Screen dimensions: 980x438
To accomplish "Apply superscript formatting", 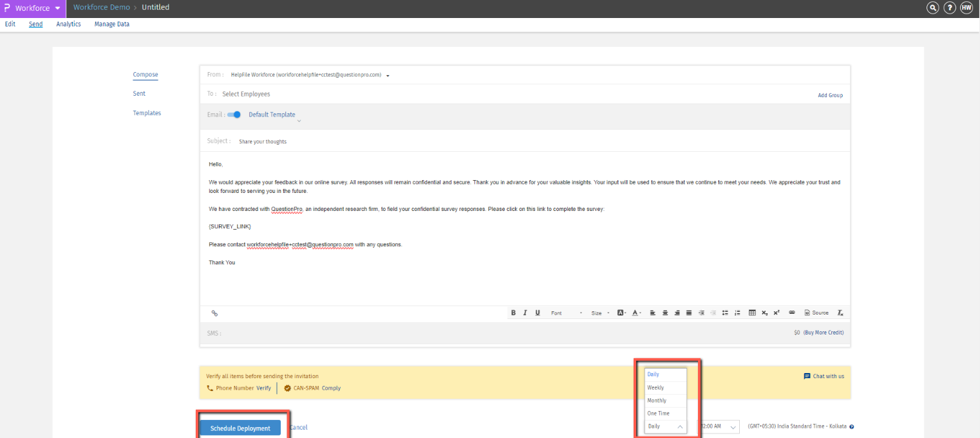I will [x=777, y=313].
